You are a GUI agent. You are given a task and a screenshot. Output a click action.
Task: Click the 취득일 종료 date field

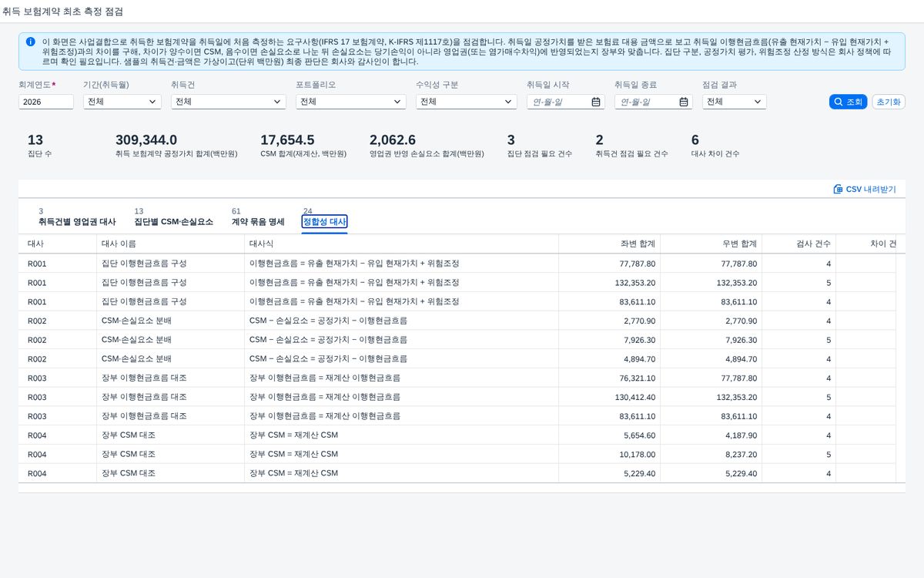654,102
